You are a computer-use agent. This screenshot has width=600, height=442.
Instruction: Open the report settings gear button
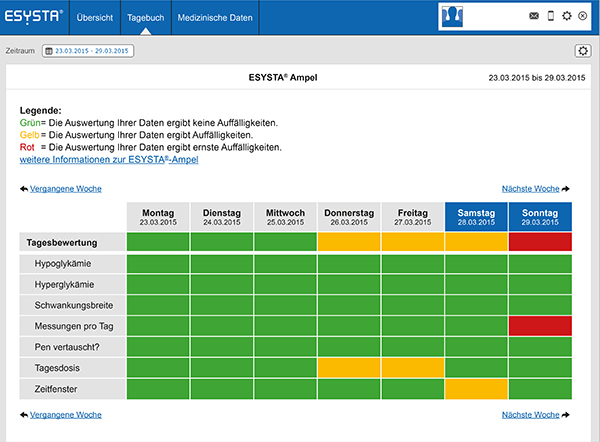[x=583, y=51]
